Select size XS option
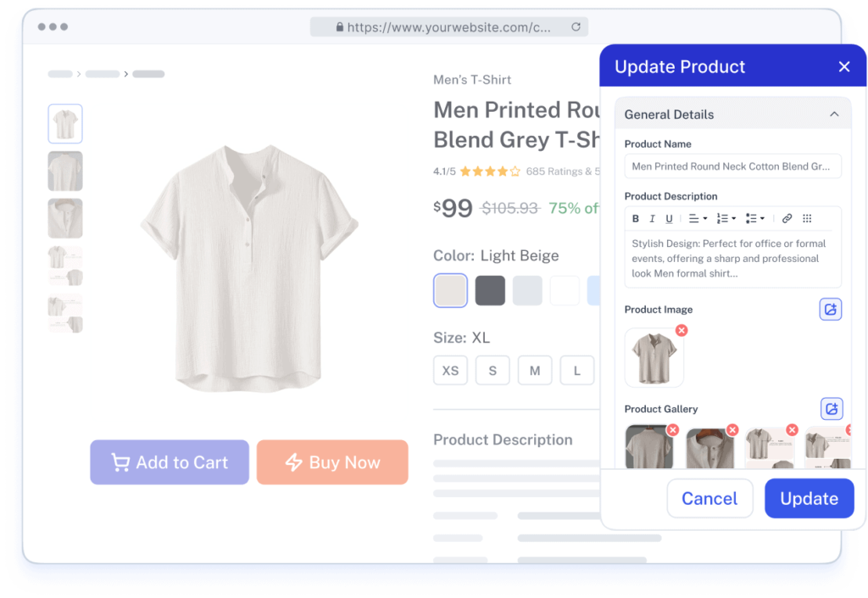 tap(450, 371)
